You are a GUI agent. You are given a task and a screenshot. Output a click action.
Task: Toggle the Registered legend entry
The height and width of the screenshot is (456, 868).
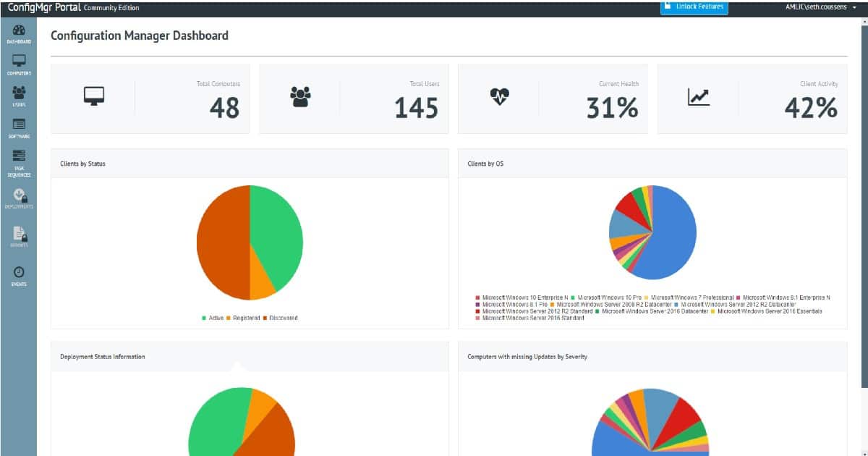[244, 318]
